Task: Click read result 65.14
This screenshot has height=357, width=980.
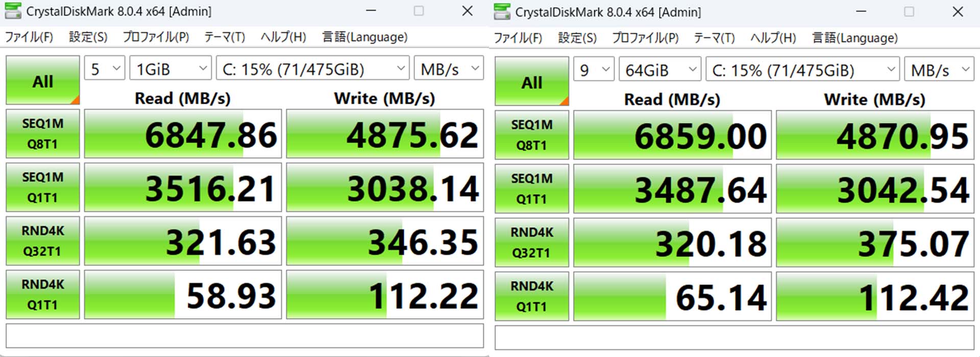Action: pyautogui.click(x=672, y=296)
